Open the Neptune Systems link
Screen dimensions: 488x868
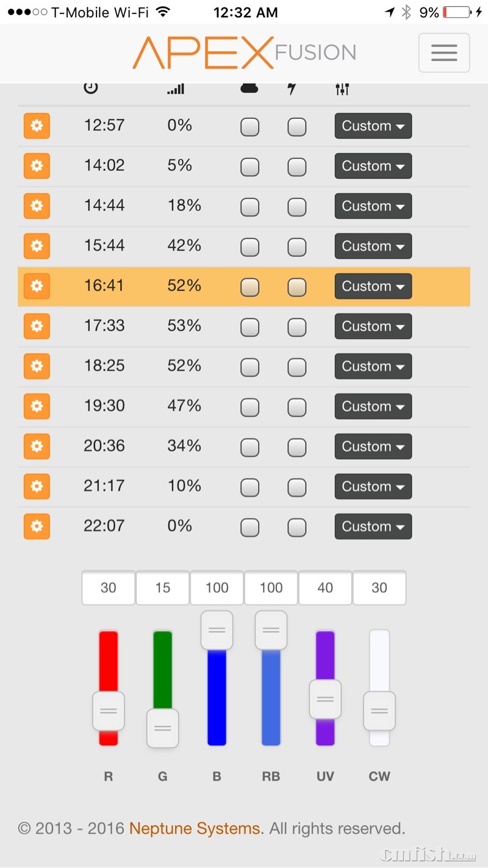[195, 829]
